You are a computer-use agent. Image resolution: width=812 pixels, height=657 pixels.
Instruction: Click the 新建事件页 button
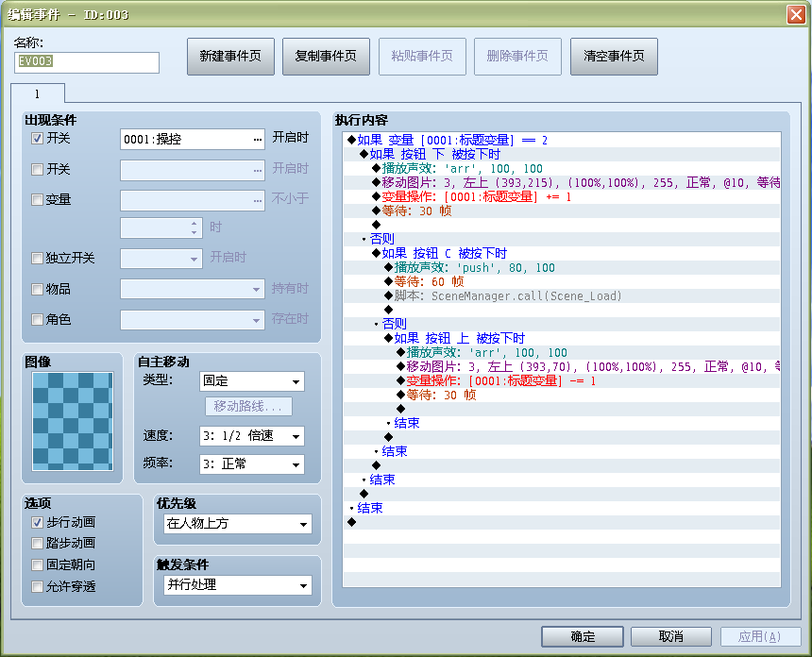pyautogui.click(x=230, y=56)
